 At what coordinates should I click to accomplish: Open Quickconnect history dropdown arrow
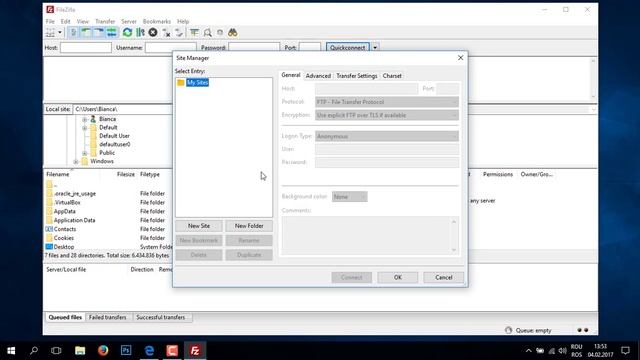(375, 47)
